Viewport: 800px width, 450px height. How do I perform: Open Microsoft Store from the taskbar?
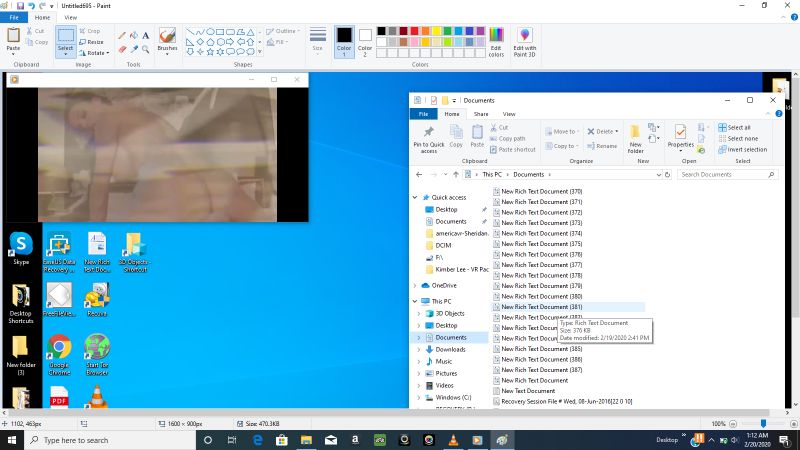(282, 440)
